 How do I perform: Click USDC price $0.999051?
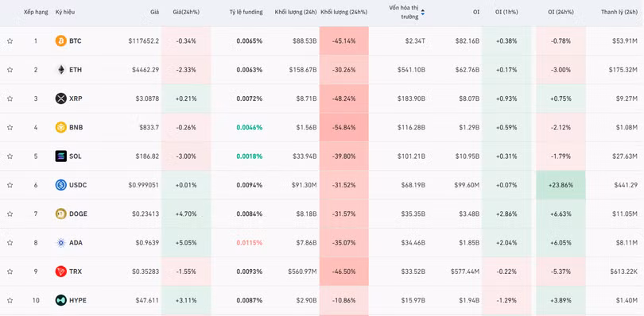(x=144, y=185)
